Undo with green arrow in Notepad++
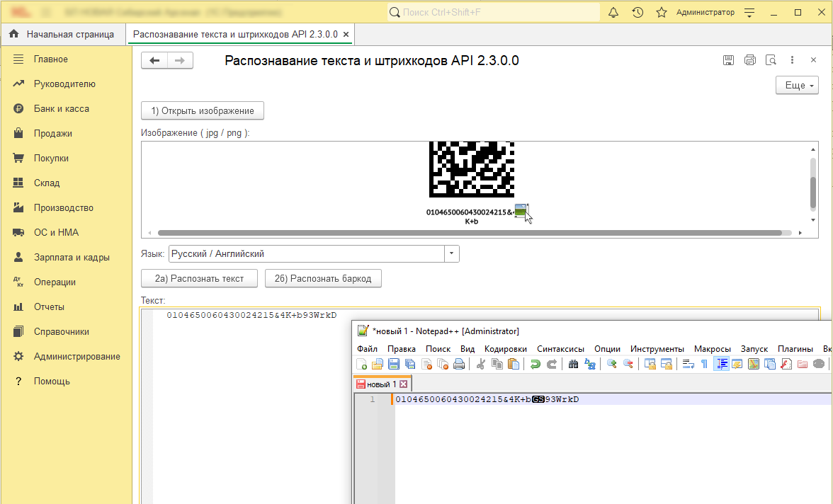 [x=535, y=364]
